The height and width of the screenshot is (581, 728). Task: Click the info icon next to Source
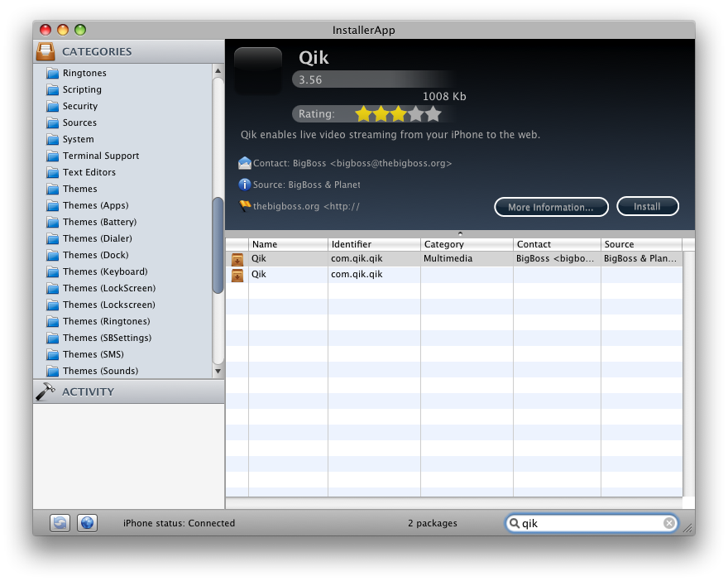244,185
